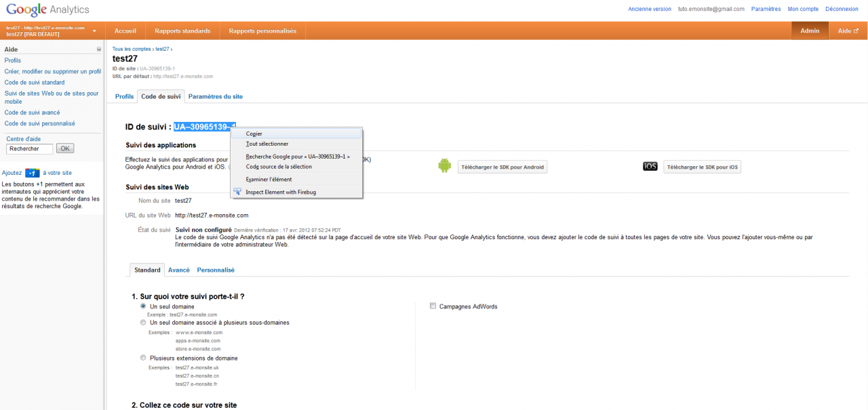Click 'Tous les comptes' breadcrumb link

[132, 49]
